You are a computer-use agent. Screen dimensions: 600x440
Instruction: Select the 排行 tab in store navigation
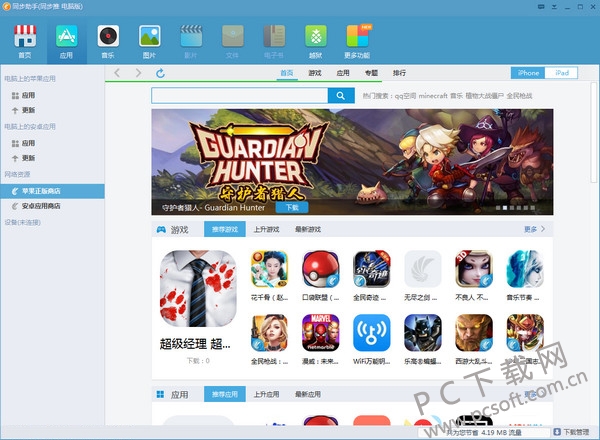point(399,73)
